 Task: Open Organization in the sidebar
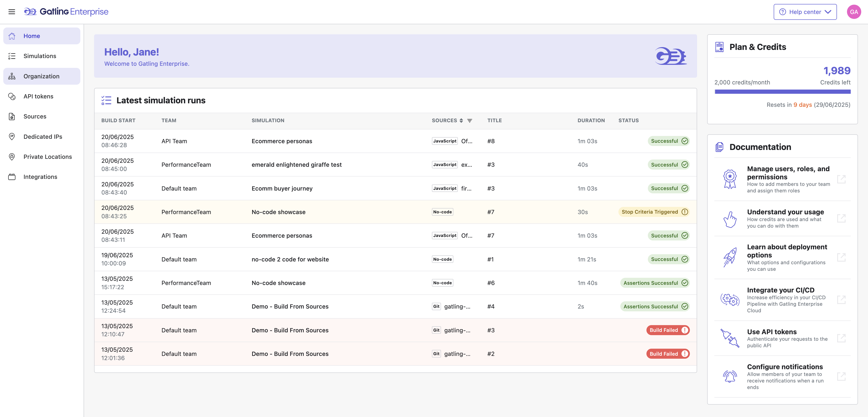tap(42, 76)
